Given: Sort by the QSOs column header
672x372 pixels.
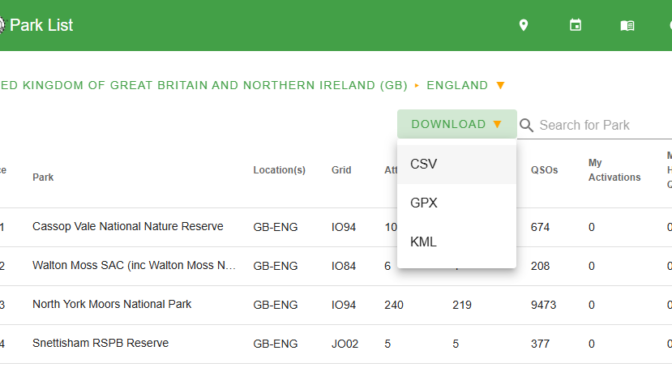Looking at the screenshot, I should [x=544, y=170].
